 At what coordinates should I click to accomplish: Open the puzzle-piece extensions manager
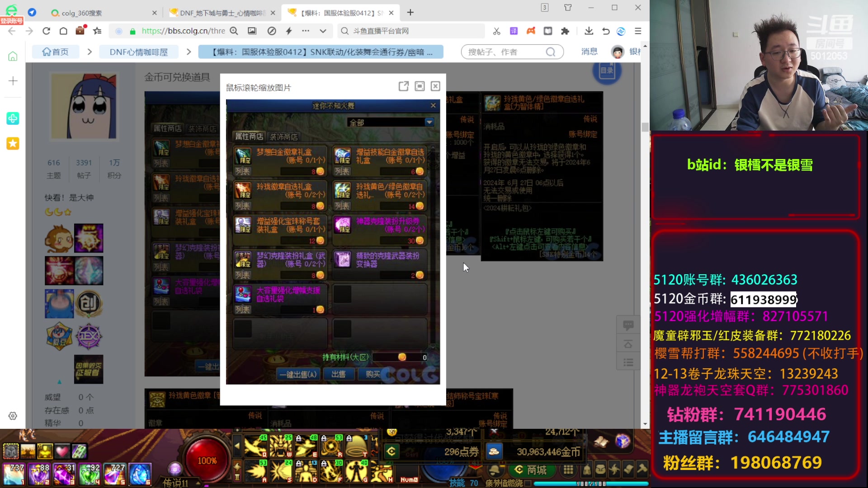point(565,31)
